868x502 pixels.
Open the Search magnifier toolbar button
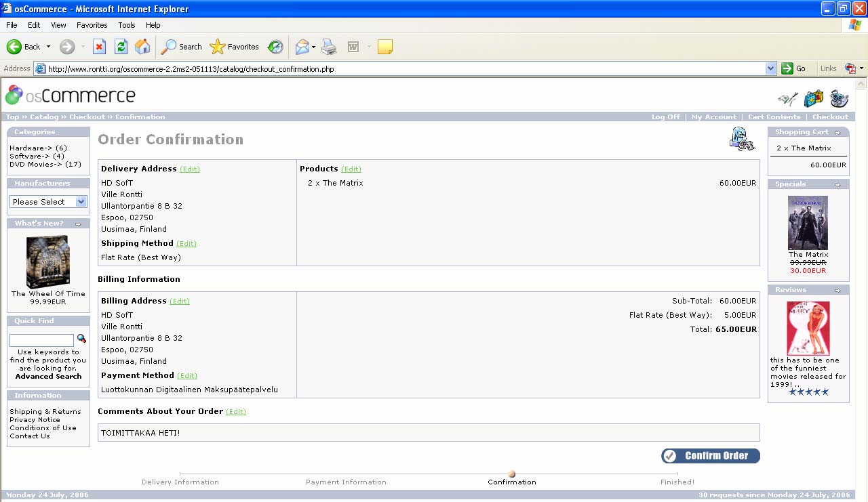click(x=181, y=47)
